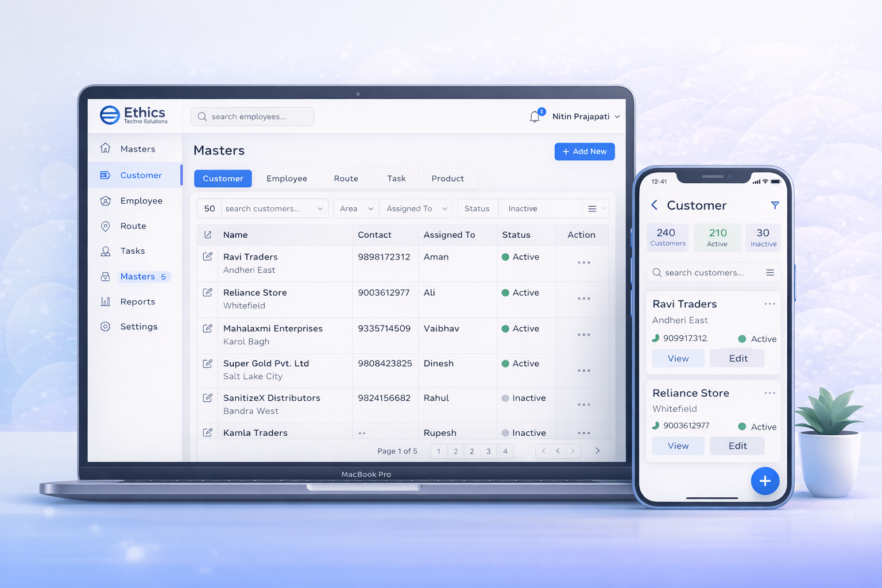This screenshot has height=588, width=882.
Task: Click the notification bell icon
Action: [535, 117]
